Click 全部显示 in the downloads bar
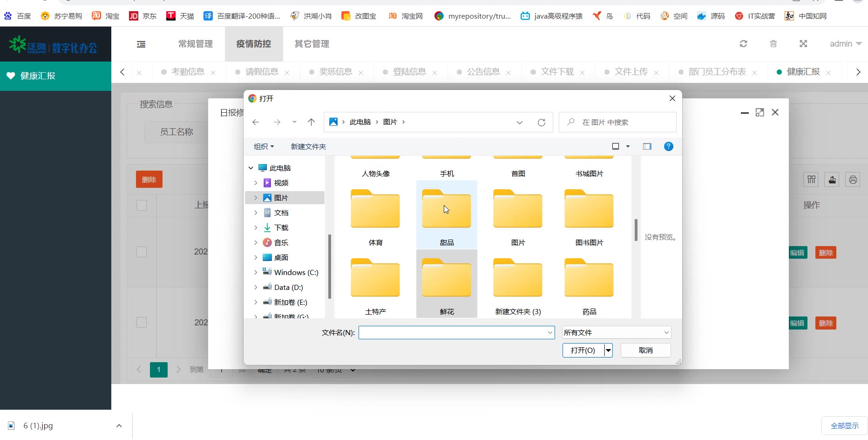 tap(845, 426)
